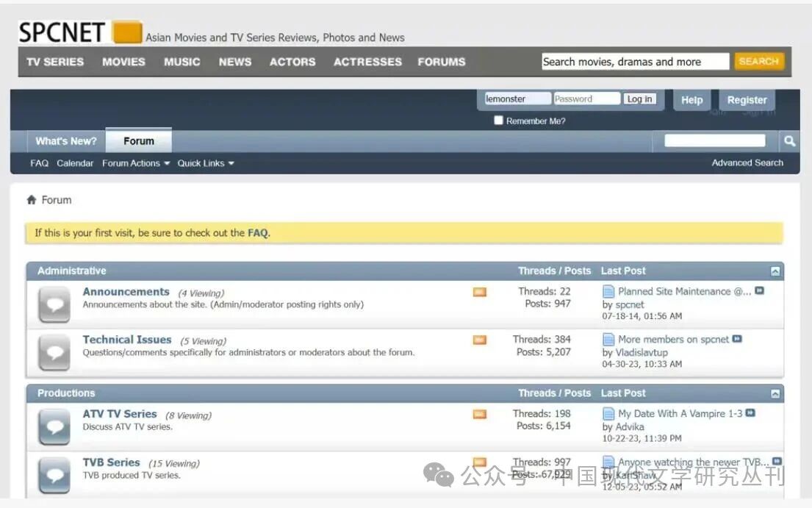Focus the Password input field
The width and height of the screenshot is (812, 508).
tap(586, 99)
